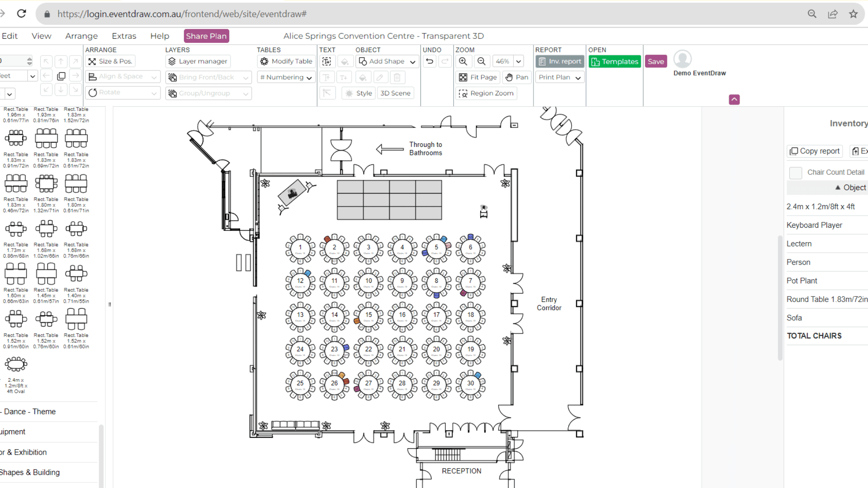Screen dimensions: 868x488
Task: Click the undo arrow icon
Action: [x=429, y=61]
